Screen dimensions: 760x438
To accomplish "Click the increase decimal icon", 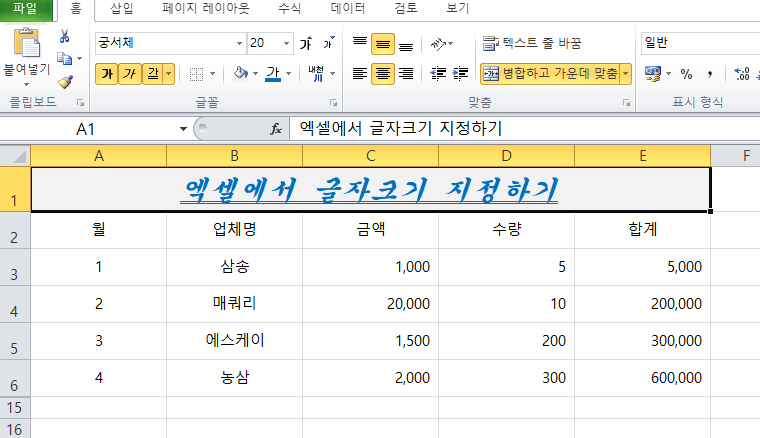I will tap(742, 74).
